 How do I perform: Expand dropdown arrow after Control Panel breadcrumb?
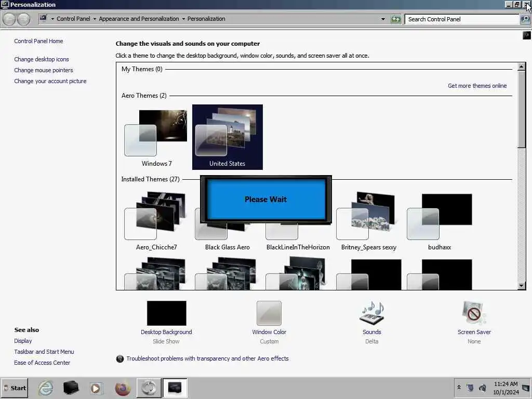coord(95,19)
